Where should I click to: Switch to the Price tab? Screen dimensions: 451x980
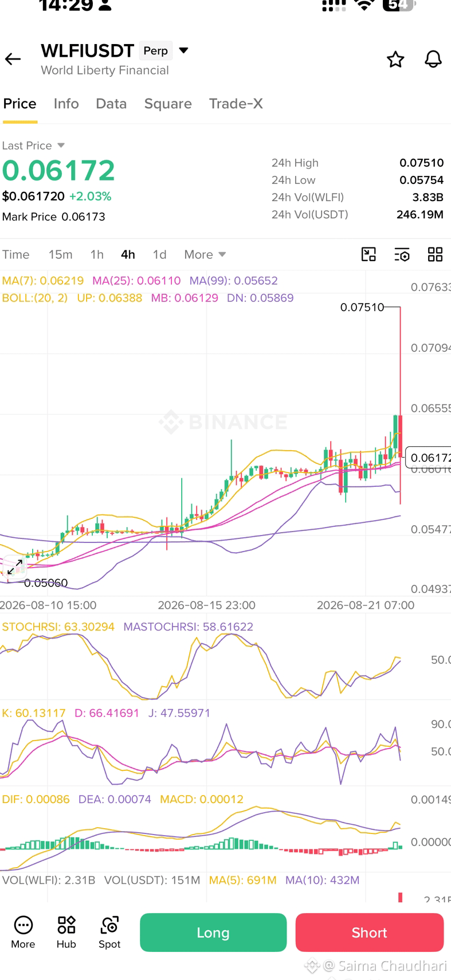[x=20, y=104]
